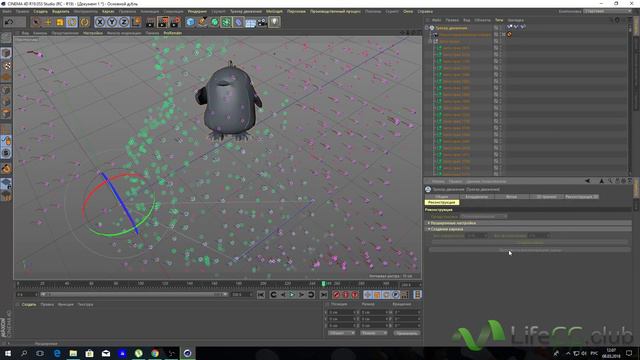The height and width of the screenshot is (360, 640).
Task: Open the Персонаж menu
Action: pyautogui.click(x=296, y=11)
